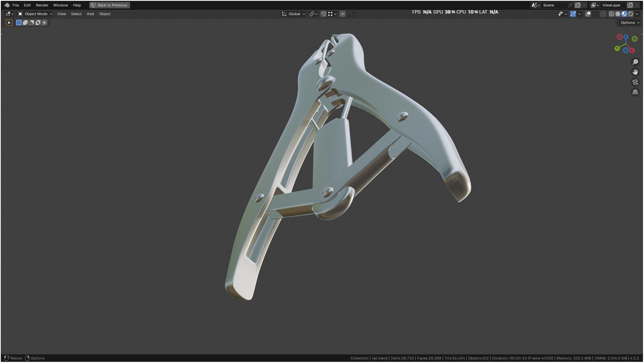Screen dimensions: 644x363
Task: Open the Object Mode dropdown
Action: [x=35, y=14]
